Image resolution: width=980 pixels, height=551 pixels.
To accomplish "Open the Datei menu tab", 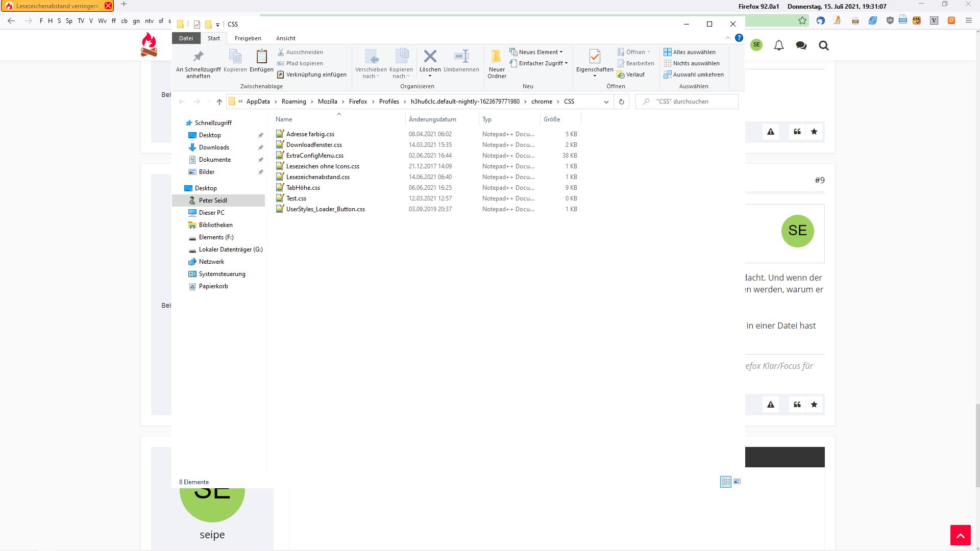I will tap(186, 38).
